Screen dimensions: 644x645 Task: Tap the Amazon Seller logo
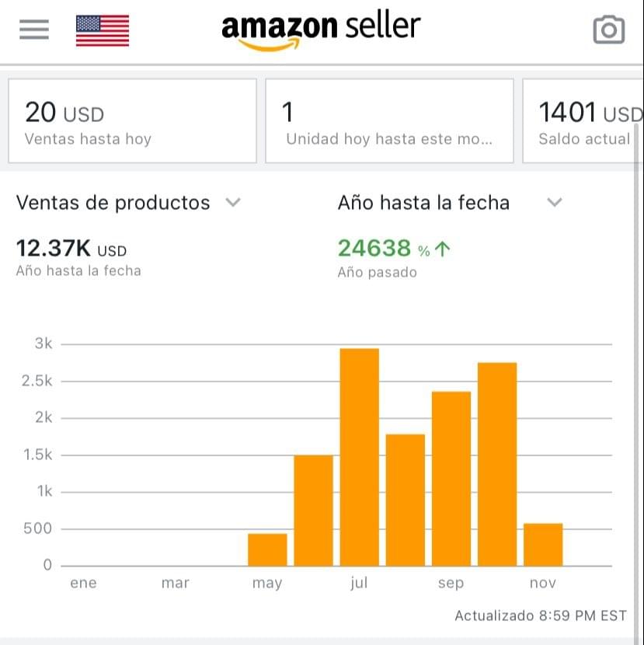pyautogui.click(x=321, y=31)
